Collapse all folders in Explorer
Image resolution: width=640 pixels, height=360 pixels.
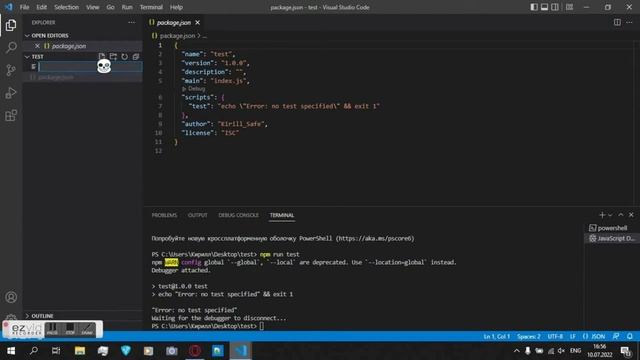click(136, 57)
